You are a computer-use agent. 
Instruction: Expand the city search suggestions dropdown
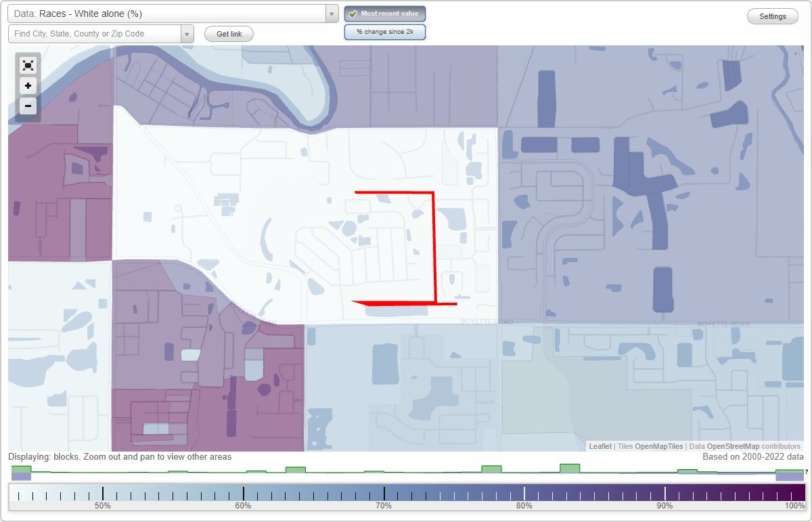(187, 33)
